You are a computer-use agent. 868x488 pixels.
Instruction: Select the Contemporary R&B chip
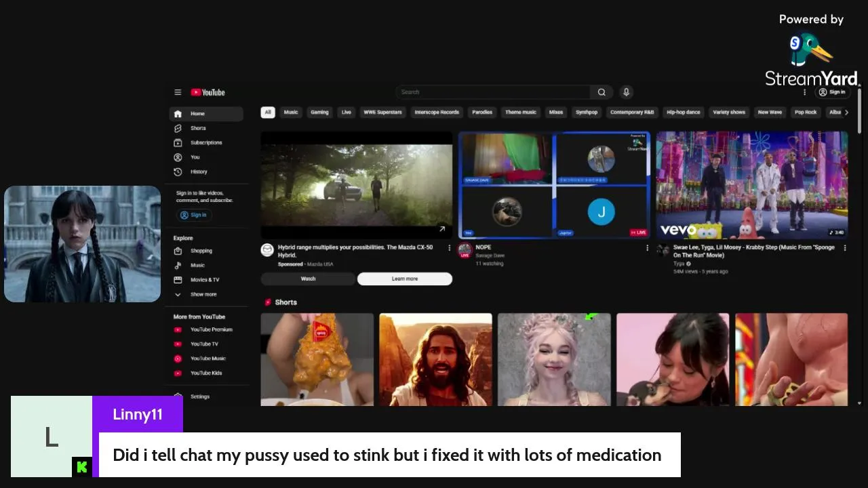click(632, 113)
